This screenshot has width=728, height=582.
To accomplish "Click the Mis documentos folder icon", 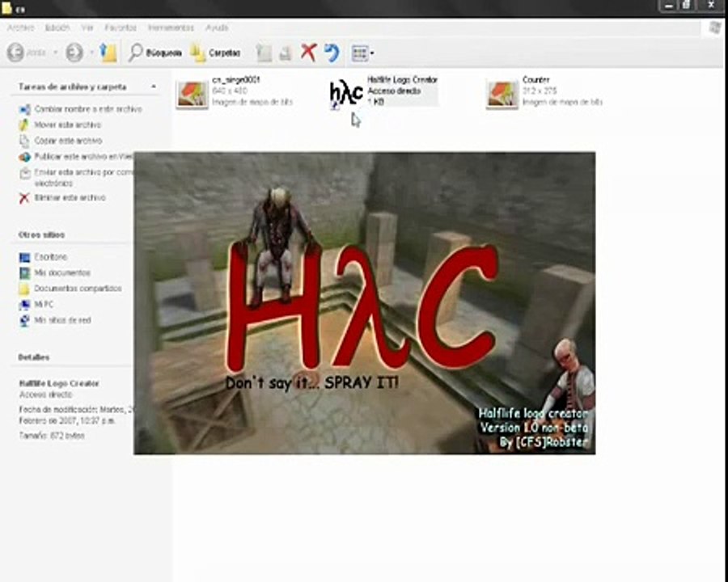I will 24,273.
